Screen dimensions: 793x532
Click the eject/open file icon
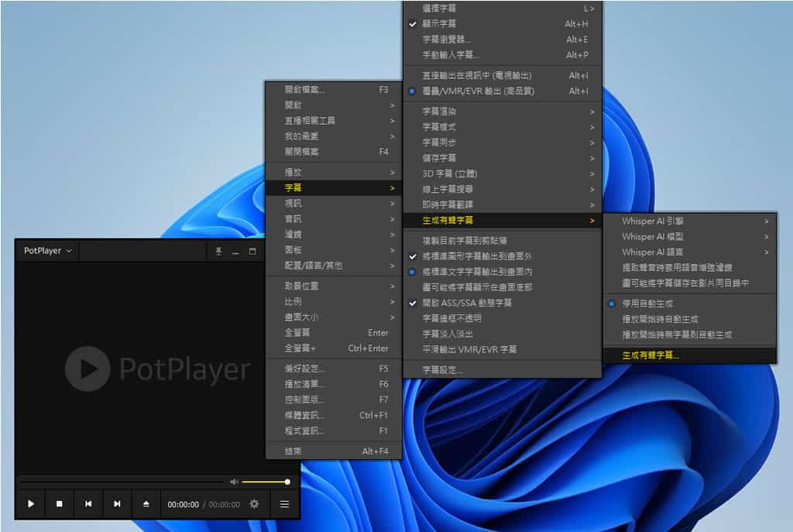pos(146,503)
